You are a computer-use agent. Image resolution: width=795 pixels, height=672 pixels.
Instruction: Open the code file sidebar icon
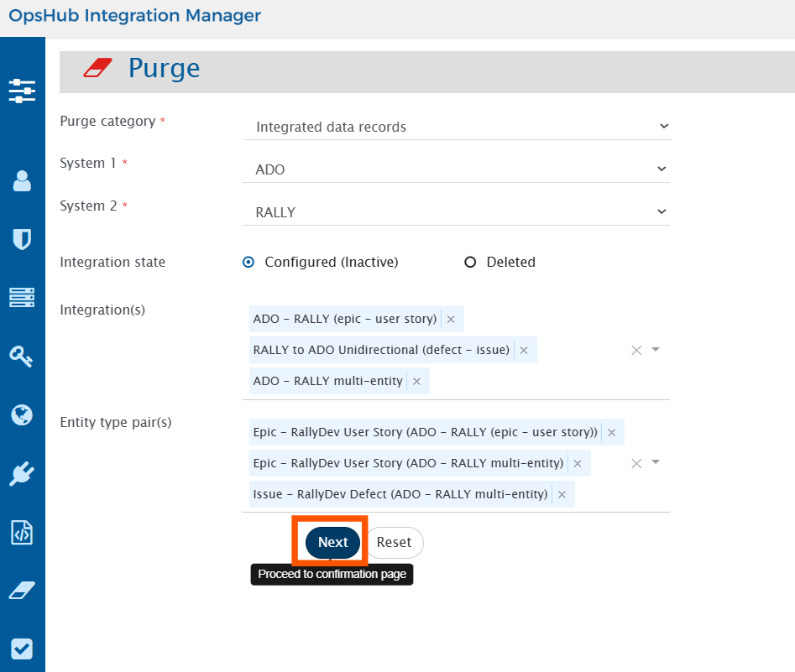pos(22,533)
